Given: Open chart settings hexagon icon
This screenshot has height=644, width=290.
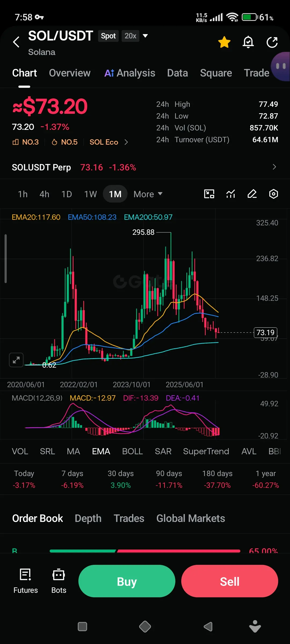Looking at the screenshot, I should [x=274, y=194].
